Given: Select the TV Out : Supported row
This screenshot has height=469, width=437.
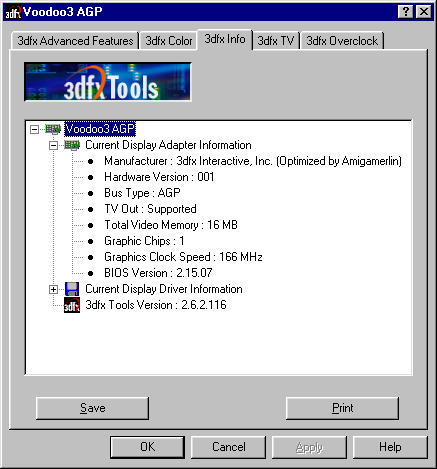Looking at the screenshot, I should (150, 209).
